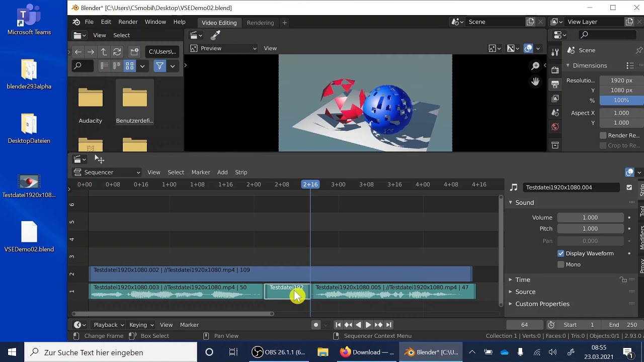Toggle auto keying record button
The width and height of the screenshot is (644, 362).
tap(316, 325)
